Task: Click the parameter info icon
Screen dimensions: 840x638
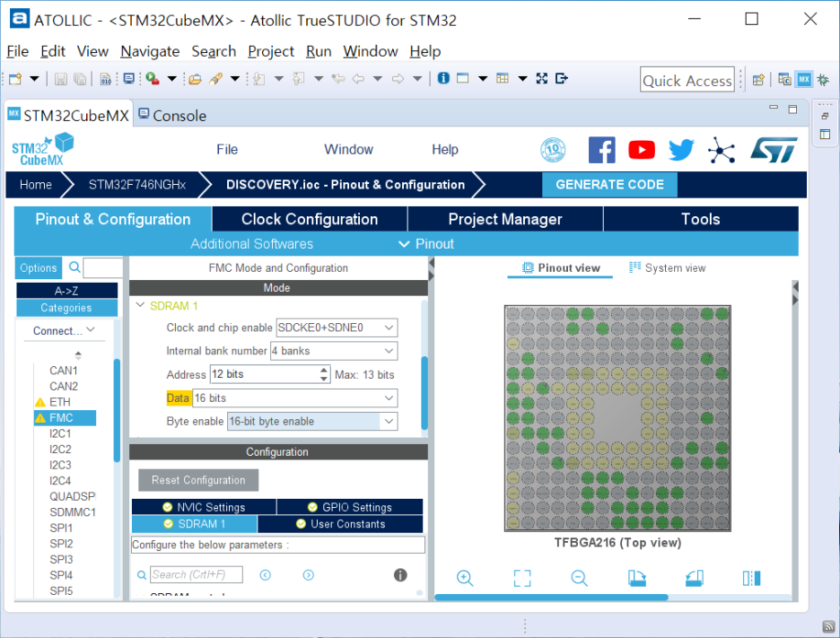Action: pos(400,575)
